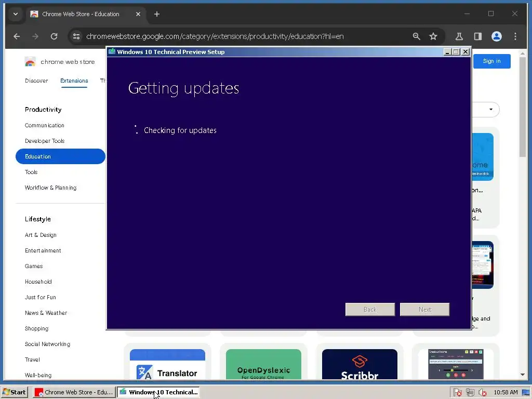This screenshot has width=532, height=399.
Task: Open site information icon in address bar
Action: pos(76,36)
